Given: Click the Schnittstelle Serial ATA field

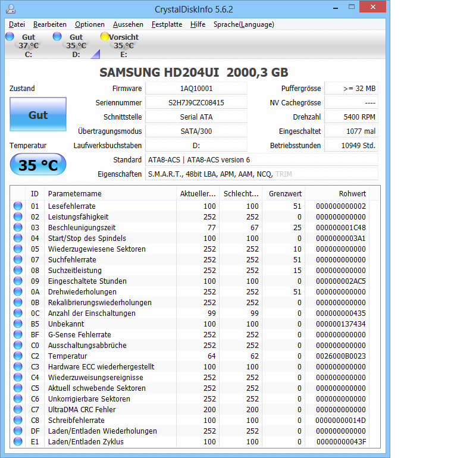Looking at the screenshot, I should click(196, 117).
